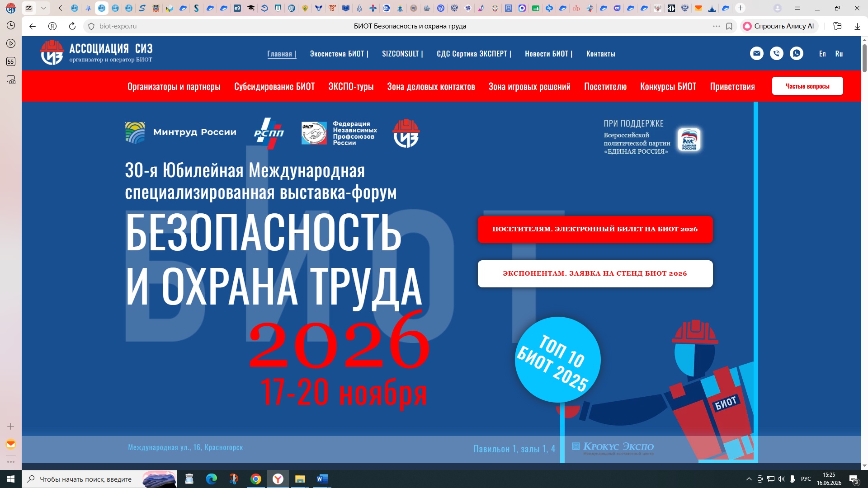
Task: Click the РУС keyboard language indicator
Action: tap(806, 479)
